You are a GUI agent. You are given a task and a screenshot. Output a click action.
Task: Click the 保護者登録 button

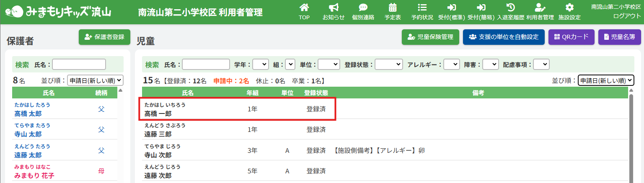coord(104,37)
